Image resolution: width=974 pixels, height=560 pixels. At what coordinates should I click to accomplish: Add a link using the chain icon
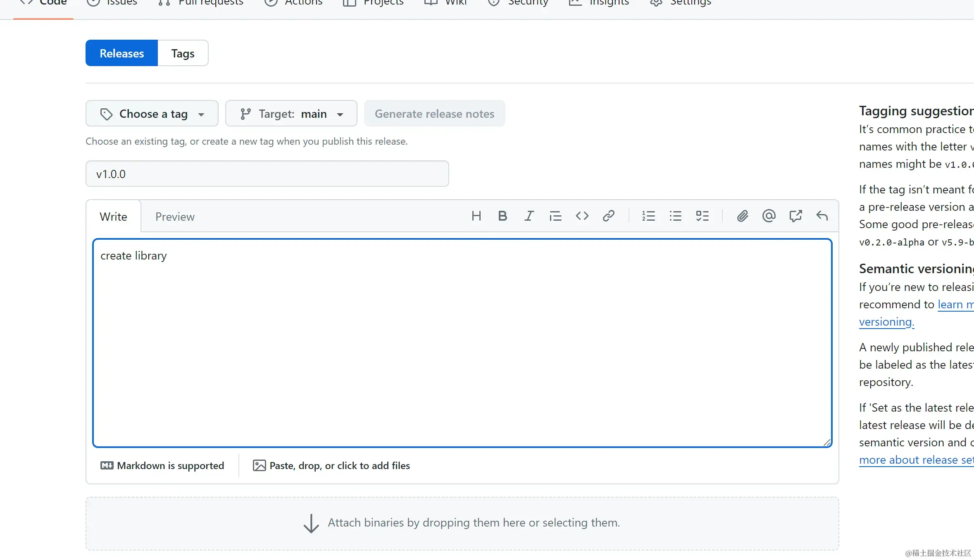click(x=608, y=216)
